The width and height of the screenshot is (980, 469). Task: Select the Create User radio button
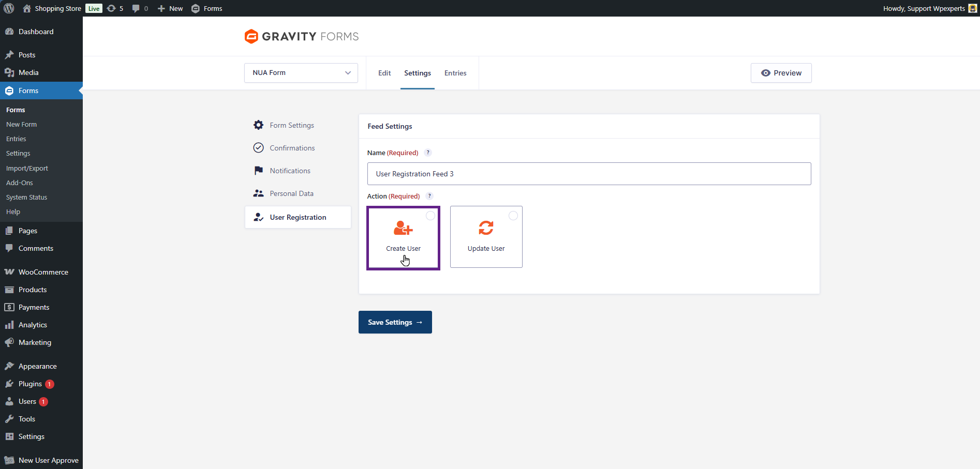[430, 216]
